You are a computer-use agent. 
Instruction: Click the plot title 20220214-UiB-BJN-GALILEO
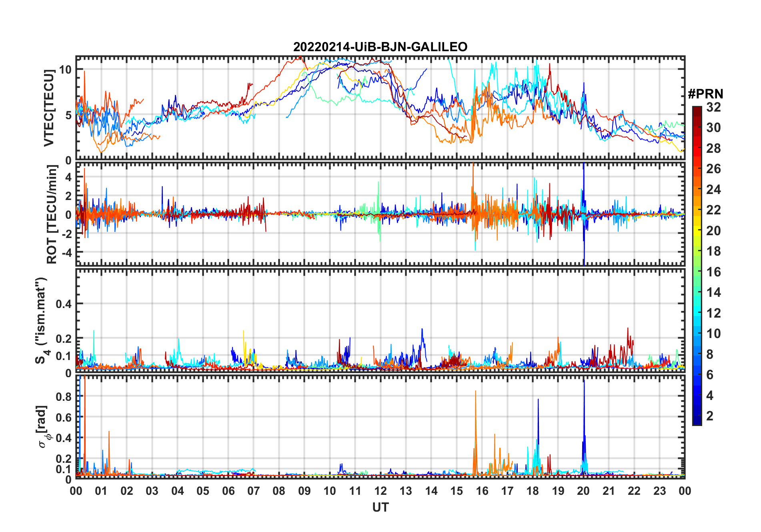380,47
